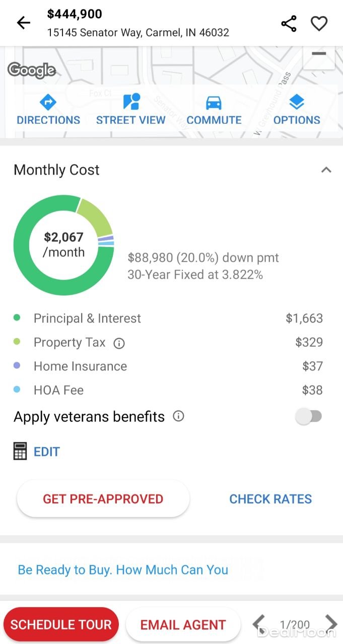Tap the Property Tax info icon
343x644 pixels.
tap(119, 343)
